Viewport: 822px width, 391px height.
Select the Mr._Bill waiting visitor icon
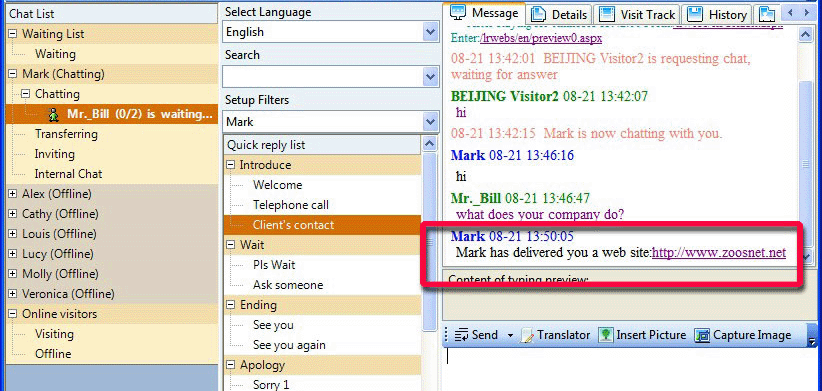(53, 114)
